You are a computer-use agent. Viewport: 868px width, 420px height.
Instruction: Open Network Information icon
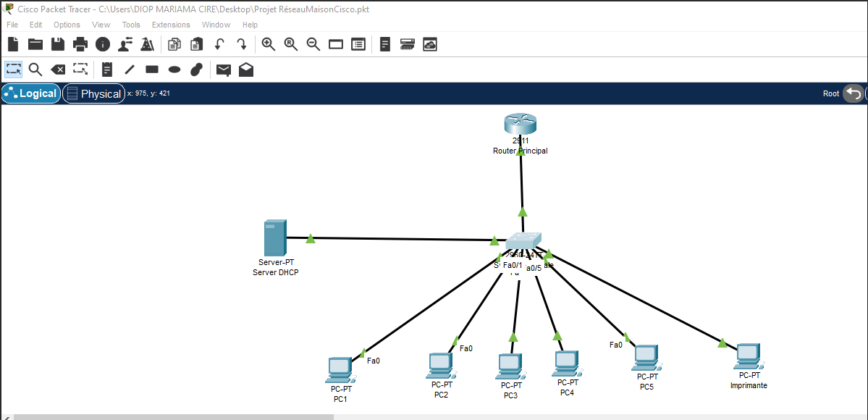[102, 44]
